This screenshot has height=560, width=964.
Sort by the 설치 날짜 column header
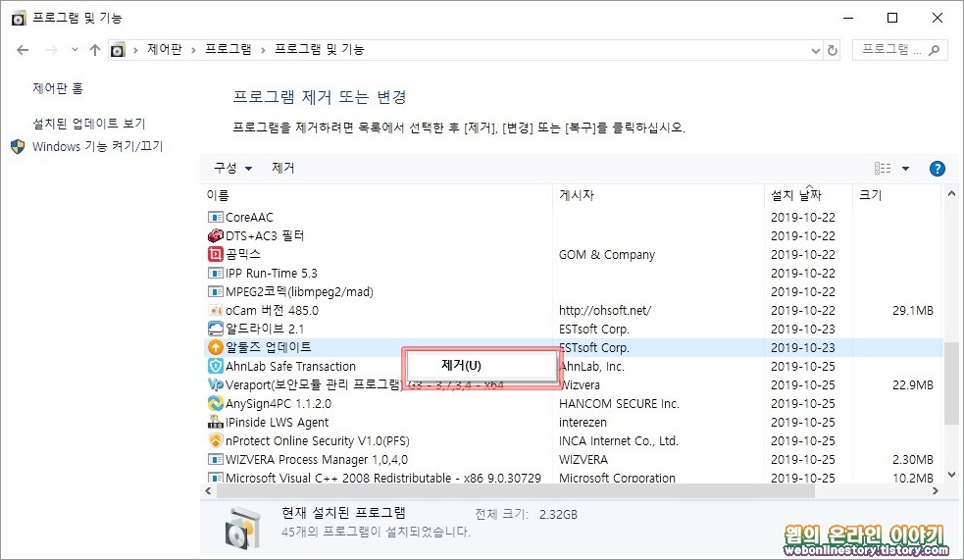point(796,195)
